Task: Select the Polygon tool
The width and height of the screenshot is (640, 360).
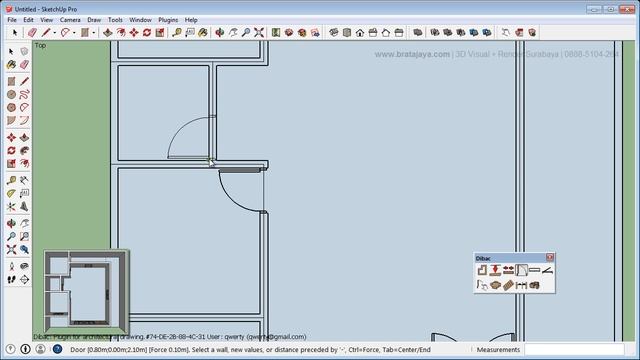Action: (x=11, y=107)
